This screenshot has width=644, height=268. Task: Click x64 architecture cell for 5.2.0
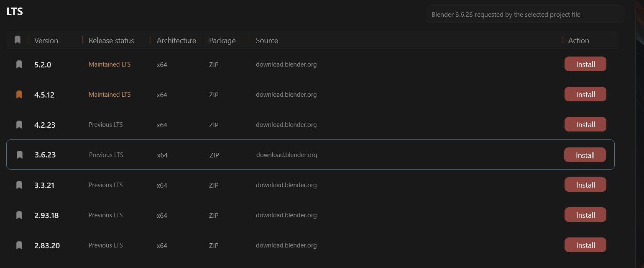pos(162,65)
